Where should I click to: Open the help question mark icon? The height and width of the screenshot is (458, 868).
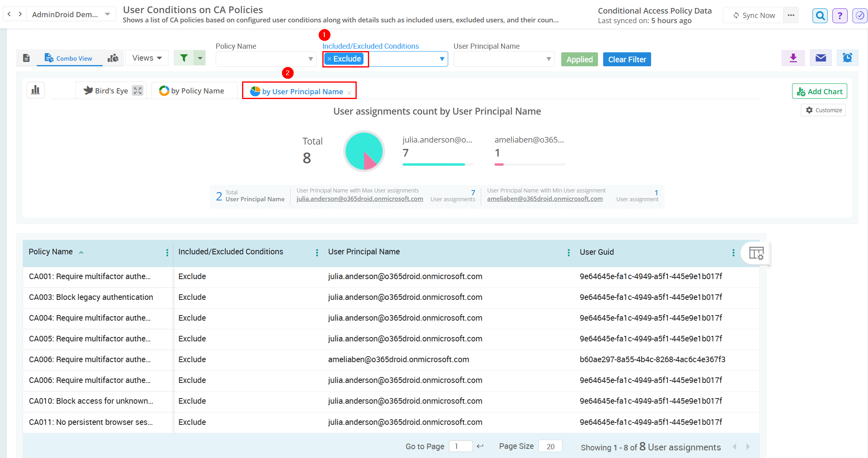pos(840,16)
